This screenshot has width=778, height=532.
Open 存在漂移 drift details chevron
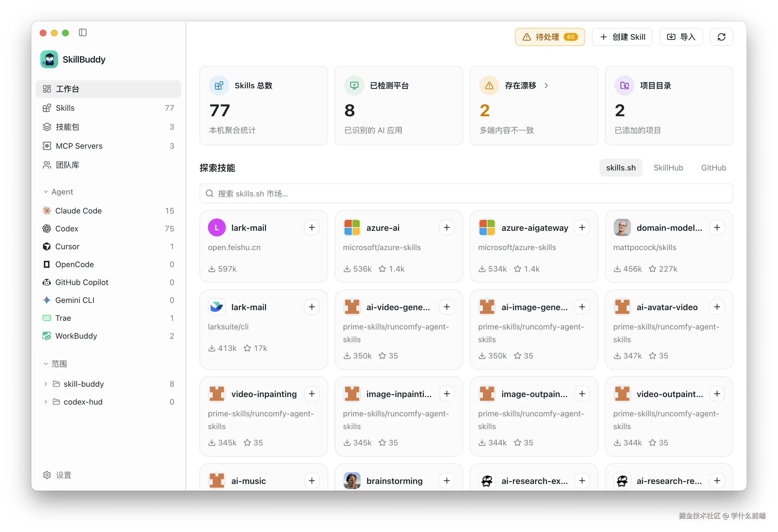(x=546, y=85)
